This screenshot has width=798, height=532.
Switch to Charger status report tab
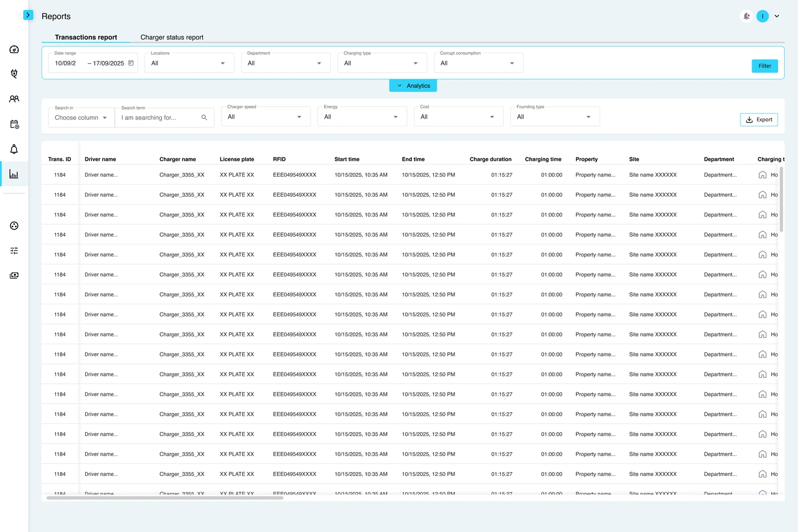coord(172,37)
